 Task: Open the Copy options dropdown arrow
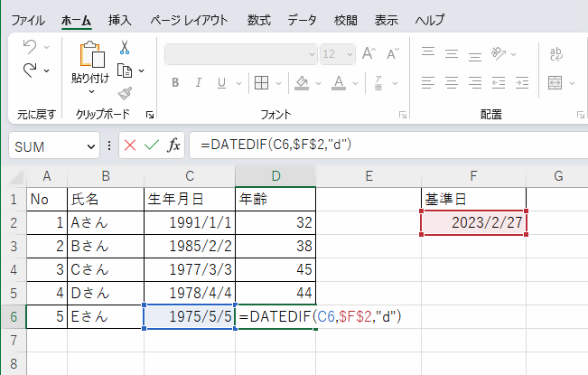pyautogui.click(x=142, y=70)
